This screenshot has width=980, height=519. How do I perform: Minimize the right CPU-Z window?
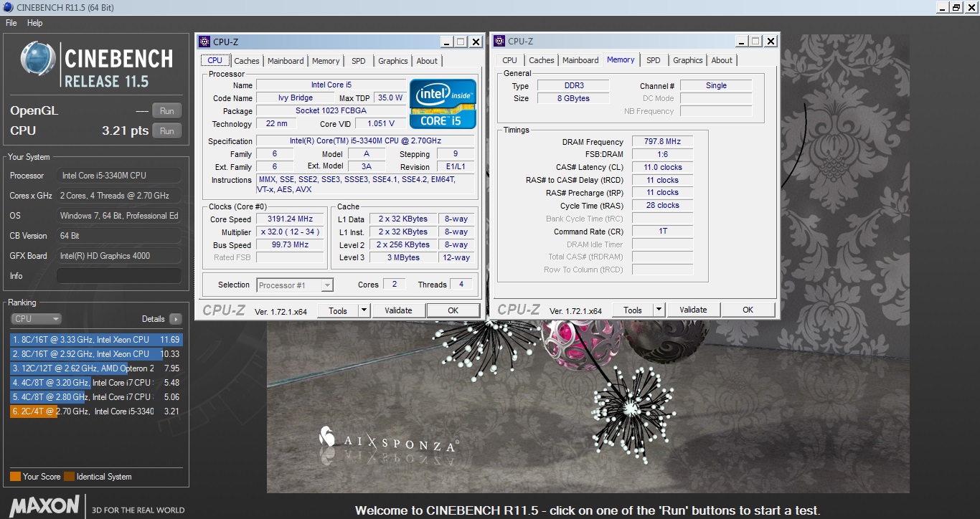pos(742,42)
